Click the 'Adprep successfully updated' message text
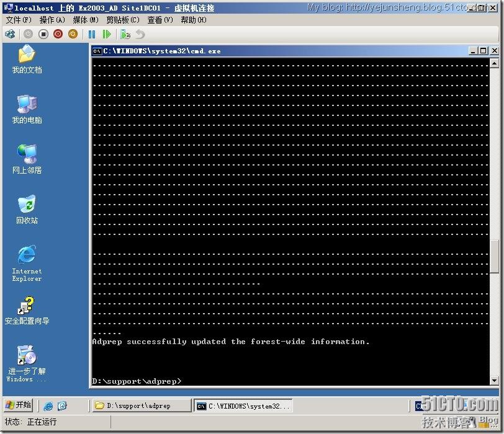The height and width of the screenshot is (434, 504). point(231,342)
